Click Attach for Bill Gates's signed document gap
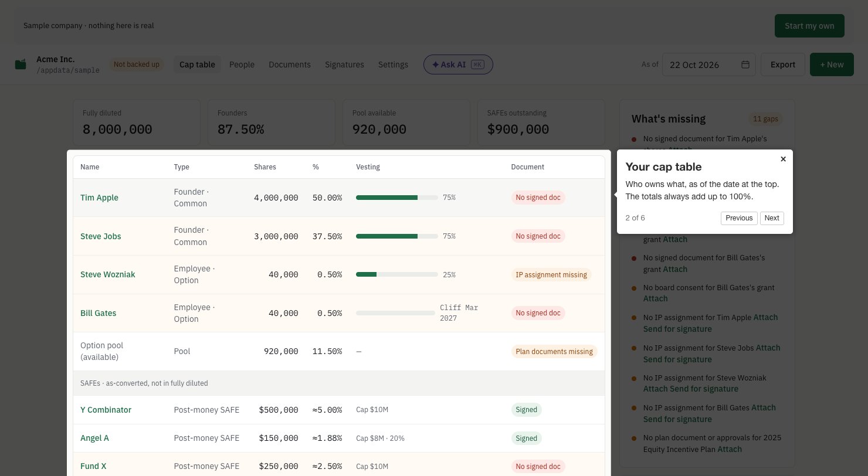 (675, 269)
